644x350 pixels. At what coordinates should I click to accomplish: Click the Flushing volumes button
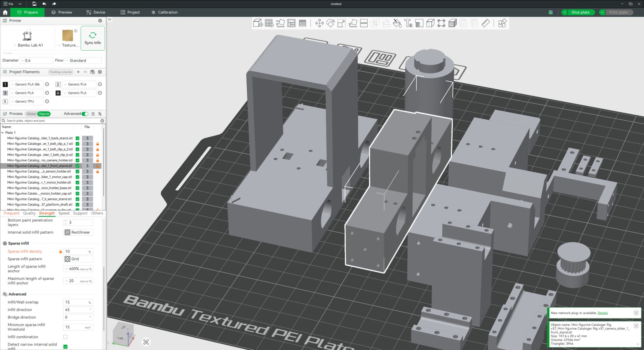pyautogui.click(x=61, y=72)
